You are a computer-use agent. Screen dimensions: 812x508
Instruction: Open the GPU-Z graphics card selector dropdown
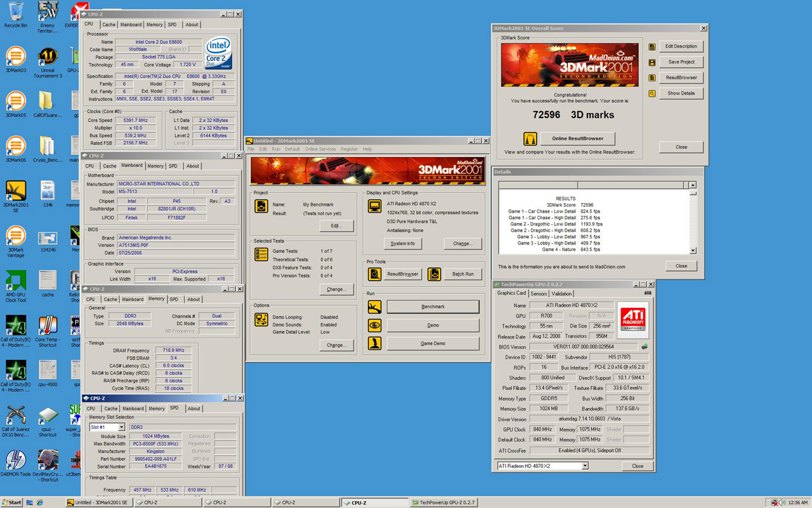(585, 466)
